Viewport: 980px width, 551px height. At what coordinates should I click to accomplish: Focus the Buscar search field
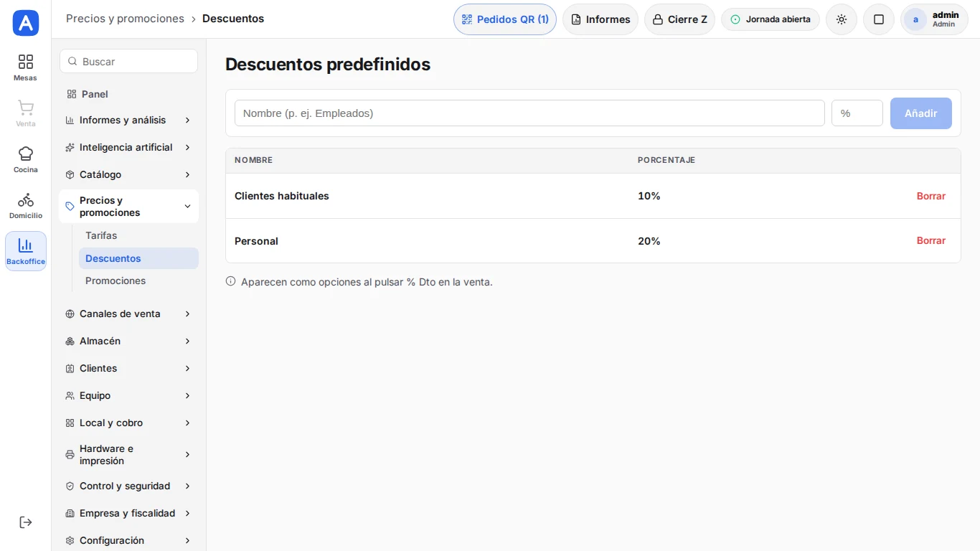point(128,61)
